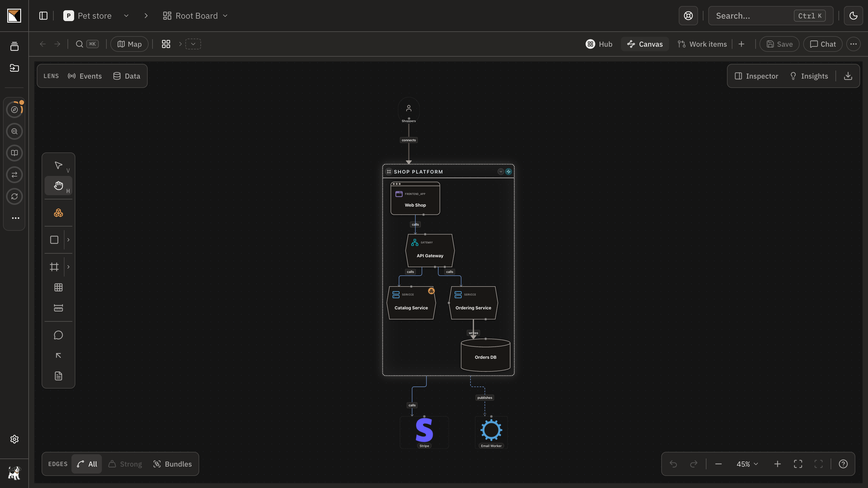This screenshot has width=868, height=488.
Task: Insert a table with grid tool
Action: tap(58, 287)
